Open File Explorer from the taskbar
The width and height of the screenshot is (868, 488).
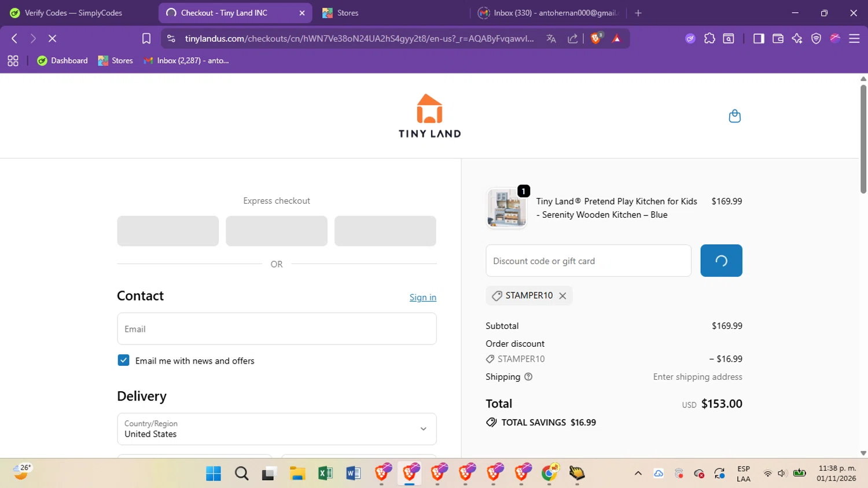click(x=297, y=474)
